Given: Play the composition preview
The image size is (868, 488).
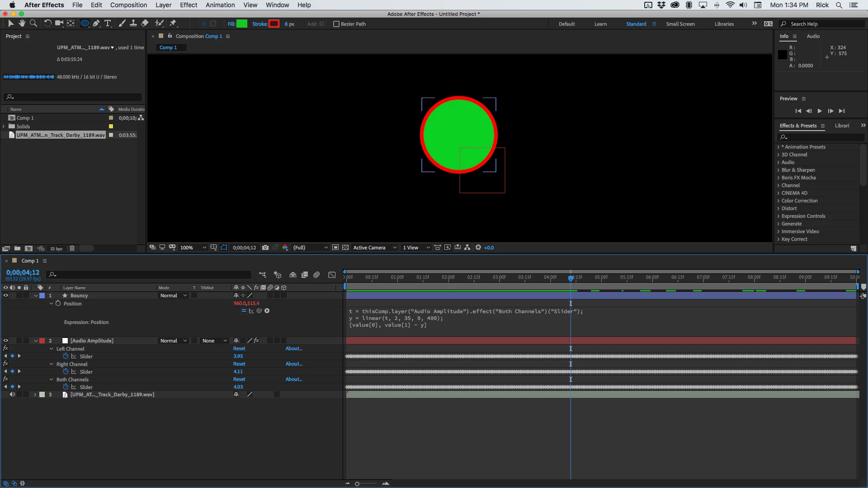Looking at the screenshot, I should pyautogui.click(x=820, y=111).
